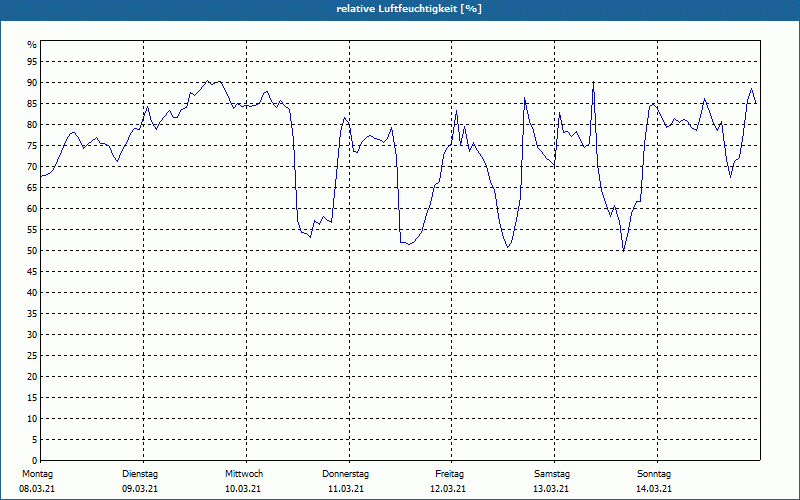This screenshot has width=800, height=500.
Task: Click the y-axis label '75'
Action: [x=32, y=146]
